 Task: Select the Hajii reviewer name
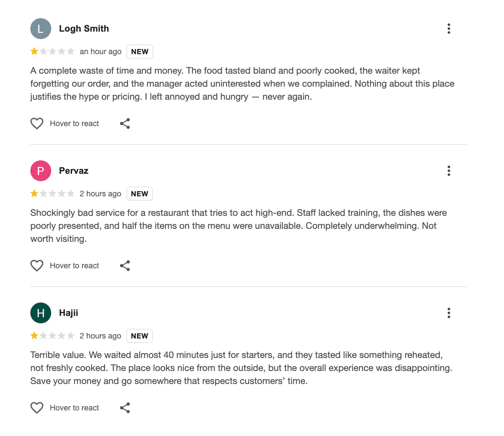point(69,313)
